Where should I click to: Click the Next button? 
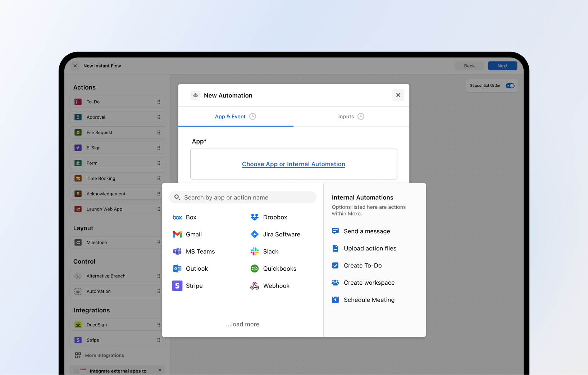pos(502,66)
